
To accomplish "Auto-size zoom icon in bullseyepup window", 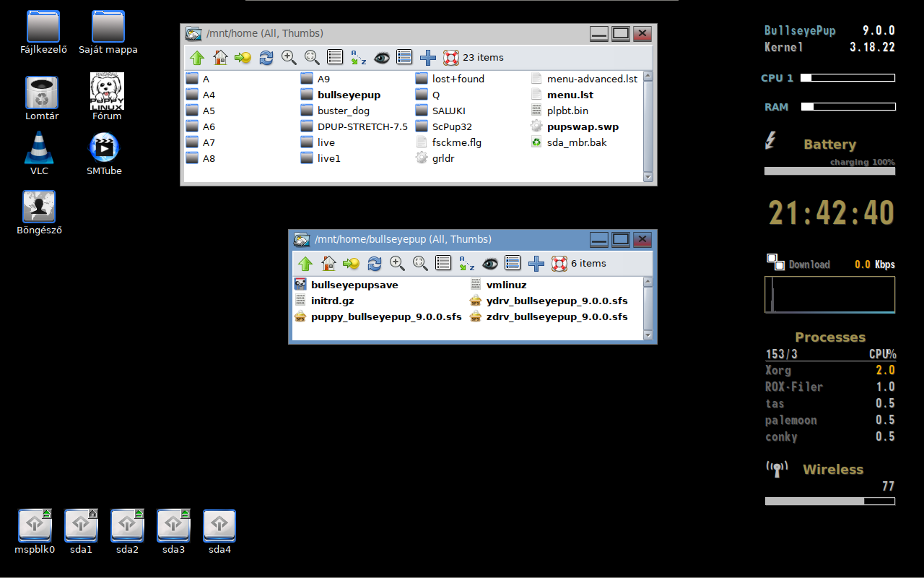I will (420, 264).
